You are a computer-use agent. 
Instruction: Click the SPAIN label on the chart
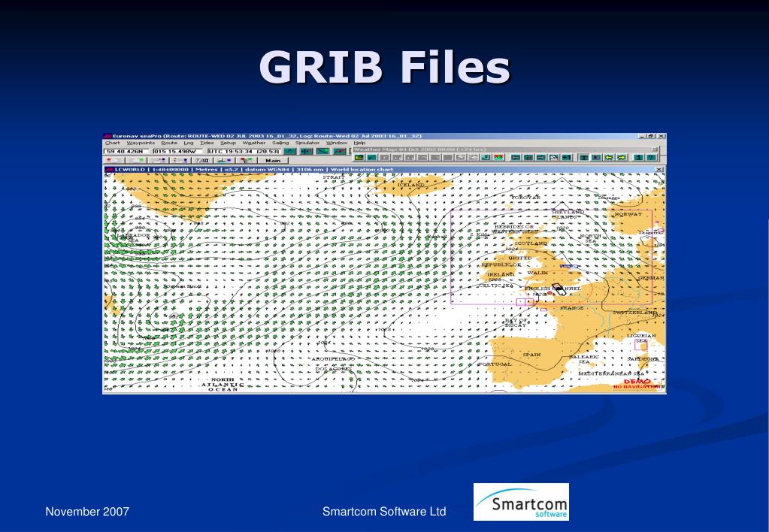click(531, 355)
